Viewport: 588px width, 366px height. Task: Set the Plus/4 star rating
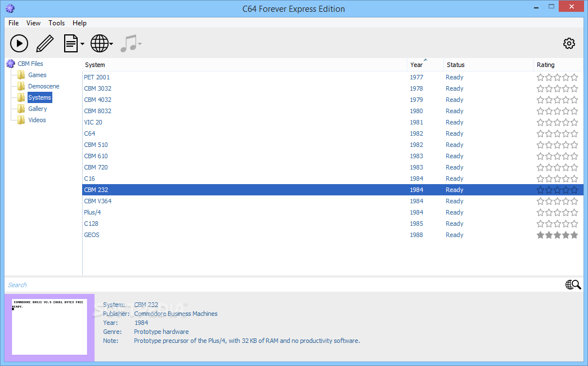pyautogui.click(x=557, y=212)
